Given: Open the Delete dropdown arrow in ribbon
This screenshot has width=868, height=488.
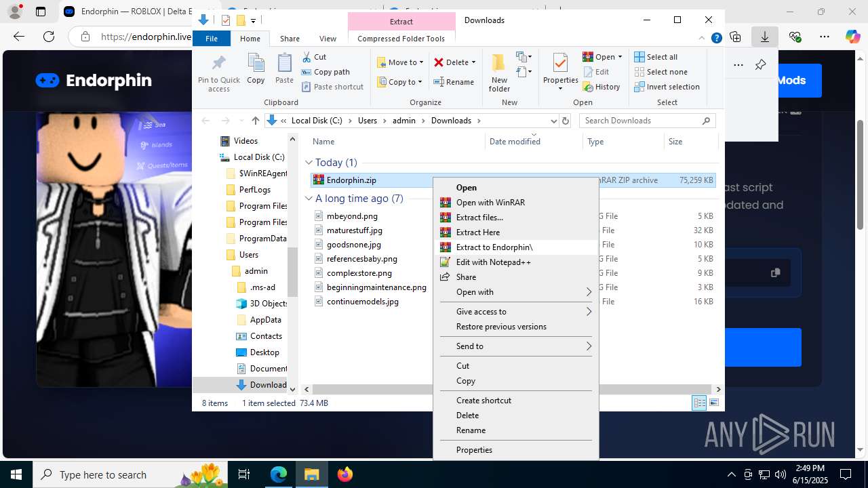Looking at the screenshot, I should 473,62.
